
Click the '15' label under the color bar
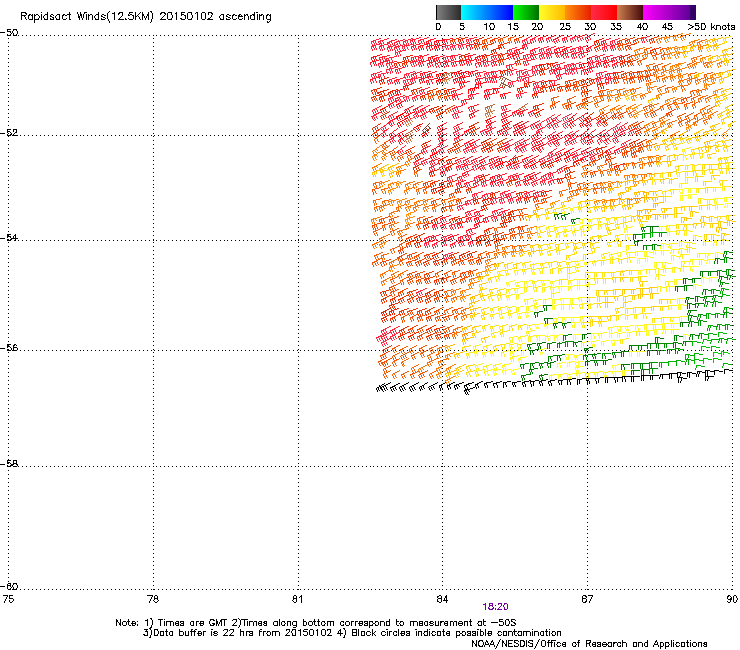tap(513, 26)
